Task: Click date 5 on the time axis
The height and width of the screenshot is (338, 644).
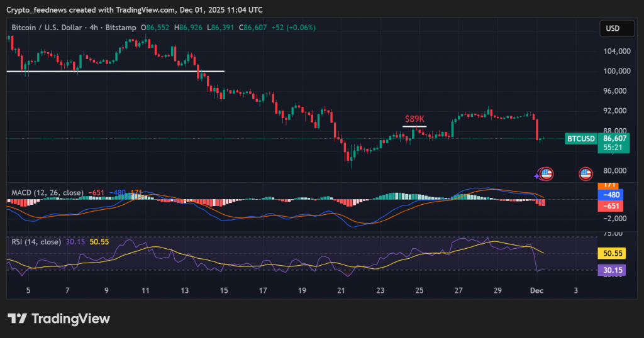Action: pyautogui.click(x=28, y=291)
